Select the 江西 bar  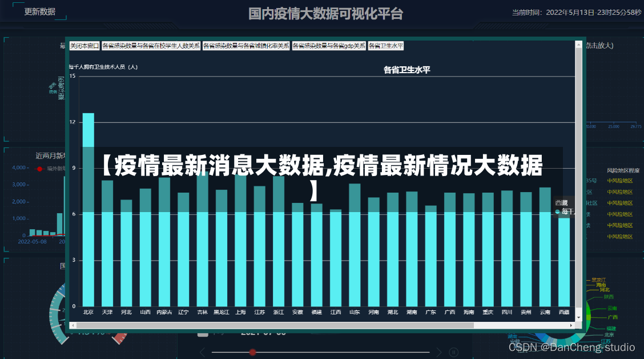point(336,258)
